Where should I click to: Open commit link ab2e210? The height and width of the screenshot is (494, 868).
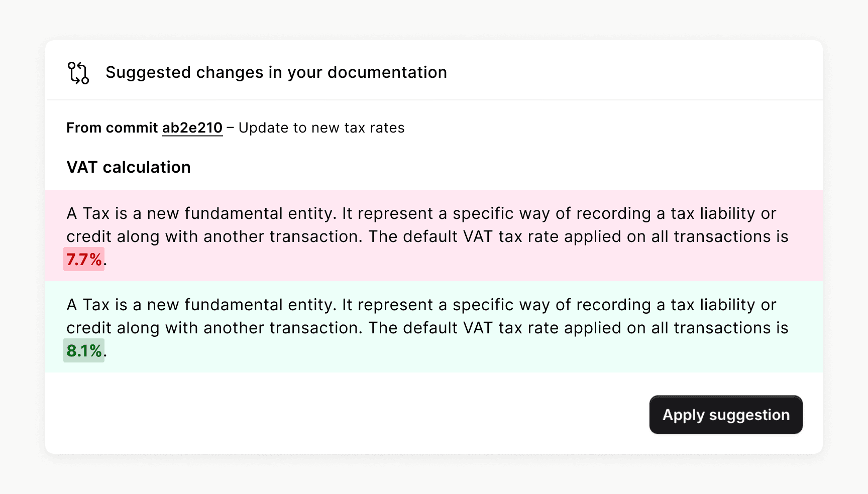point(192,128)
